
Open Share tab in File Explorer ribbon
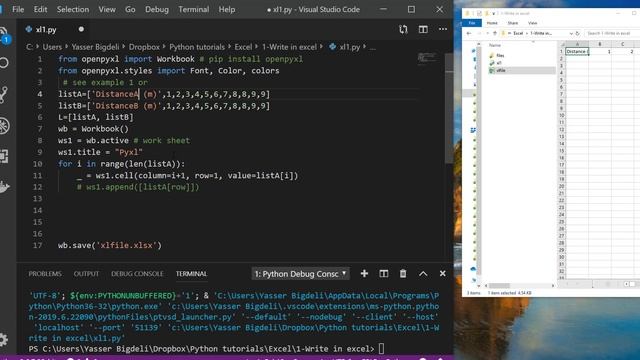coord(513,23)
